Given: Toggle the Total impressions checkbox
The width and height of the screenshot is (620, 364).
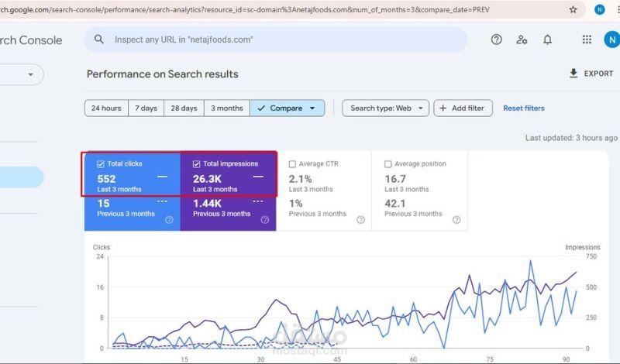Looking at the screenshot, I should point(196,164).
